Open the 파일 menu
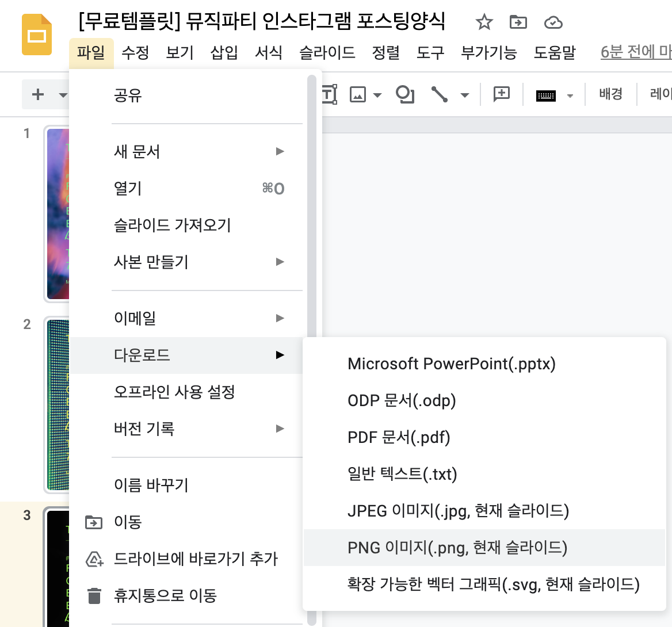Screen dimensions: 672x627 click(91, 53)
